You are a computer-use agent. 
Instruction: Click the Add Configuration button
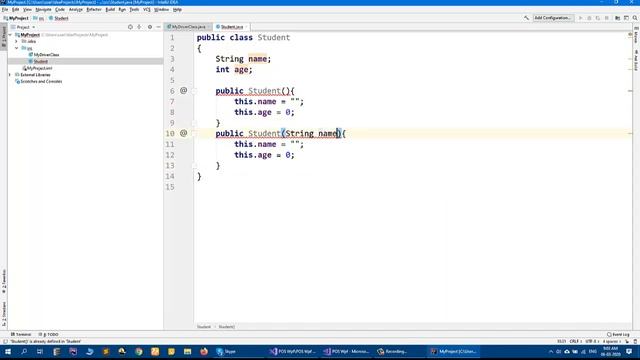coord(552,18)
